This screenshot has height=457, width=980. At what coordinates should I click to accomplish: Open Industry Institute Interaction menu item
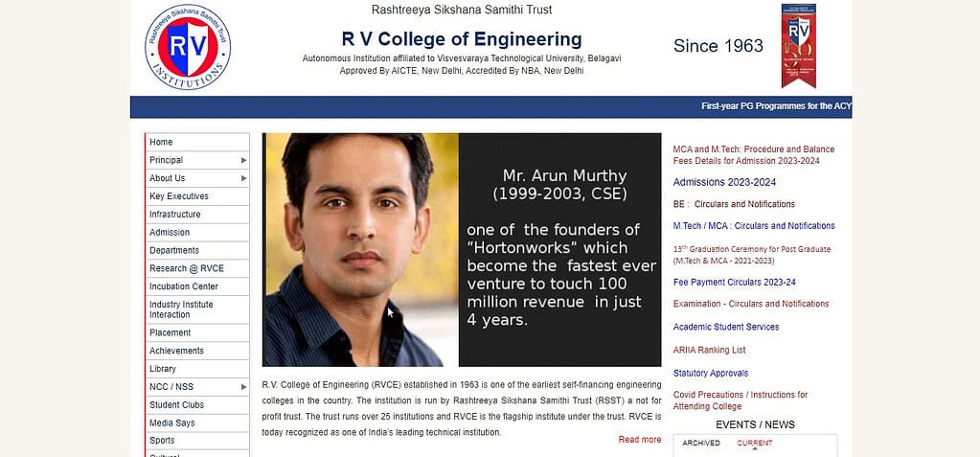[x=197, y=309]
